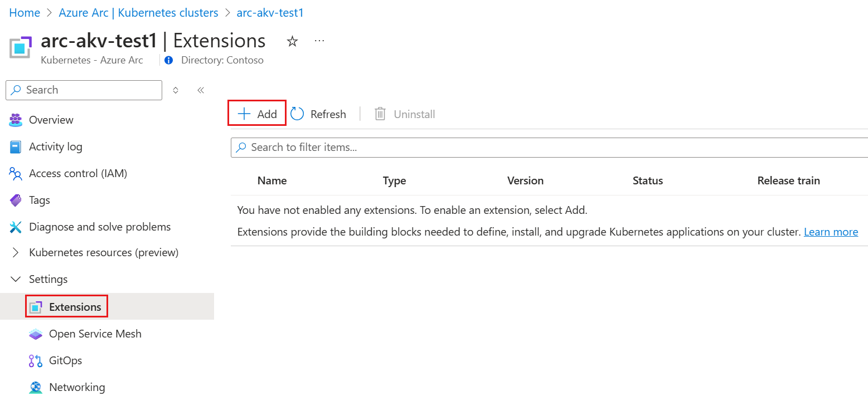Favorite this page with the star icon

pyautogui.click(x=292, y=41)
